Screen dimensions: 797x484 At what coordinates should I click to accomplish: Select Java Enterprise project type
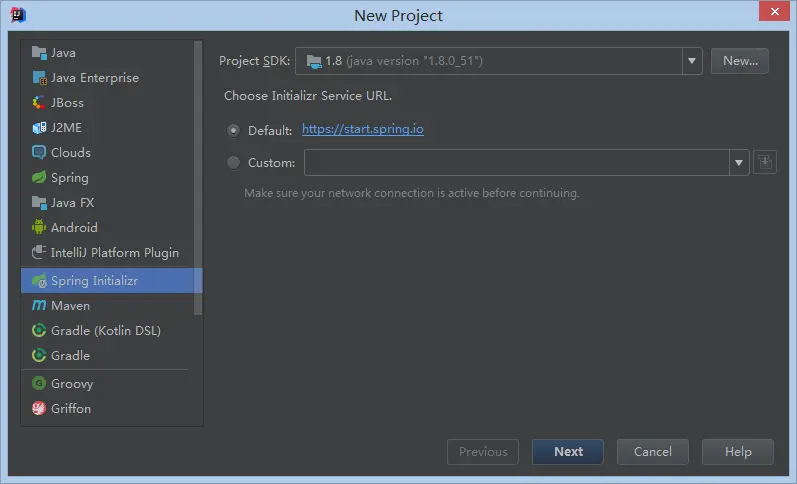coord(107,77)
